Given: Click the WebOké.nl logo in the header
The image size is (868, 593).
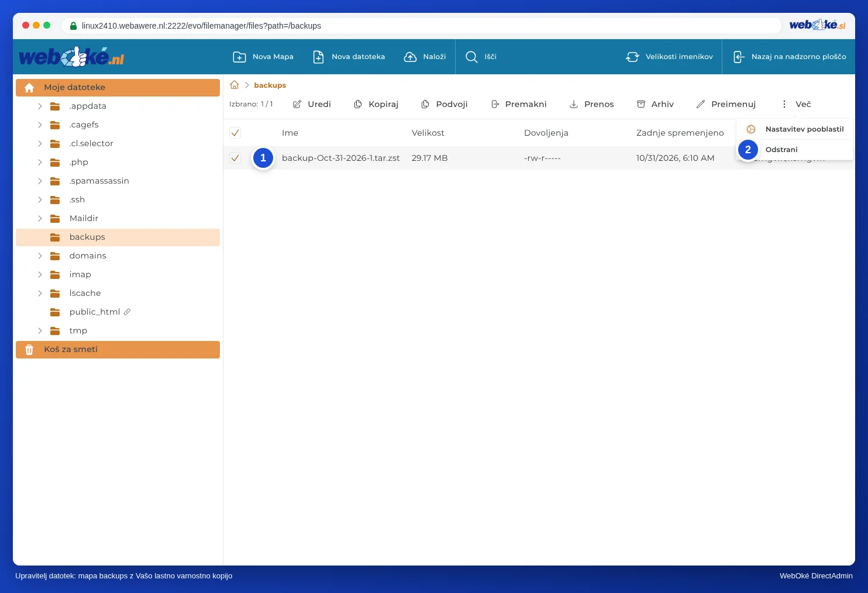Looking at the screenshot, I should click(71, 57).
